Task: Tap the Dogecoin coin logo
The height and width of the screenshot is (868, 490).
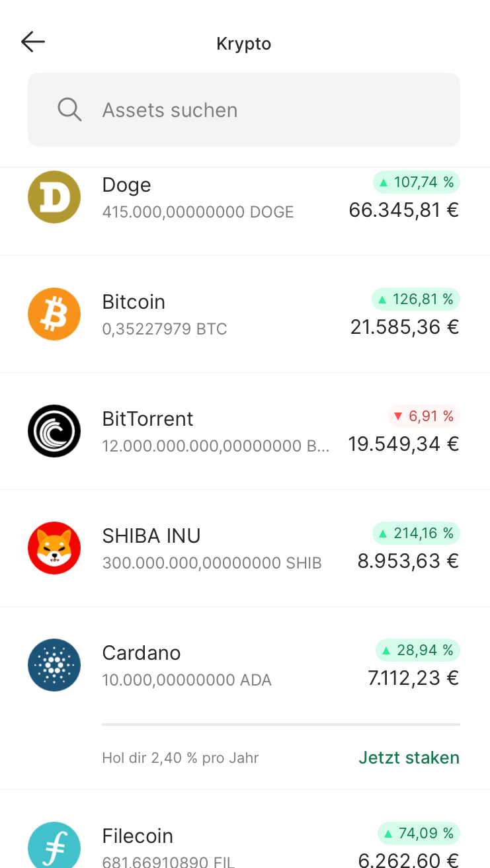Action: pyautogui.click(x=54, y=197)
